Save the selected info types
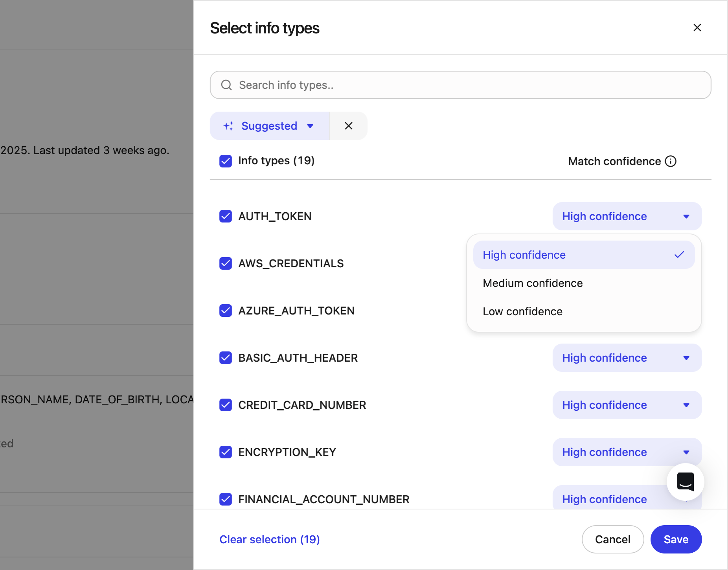 tap(676, 539)
